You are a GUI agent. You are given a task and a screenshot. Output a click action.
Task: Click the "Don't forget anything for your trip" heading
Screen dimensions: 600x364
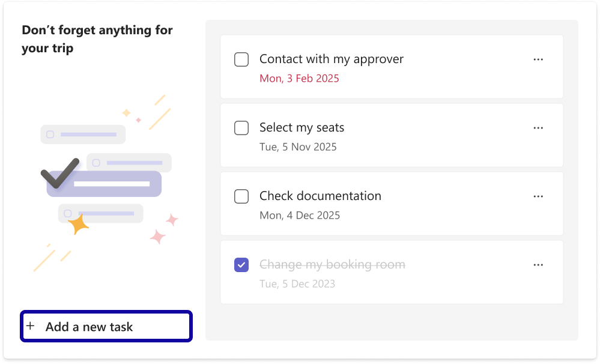click(x=97, y=38)
